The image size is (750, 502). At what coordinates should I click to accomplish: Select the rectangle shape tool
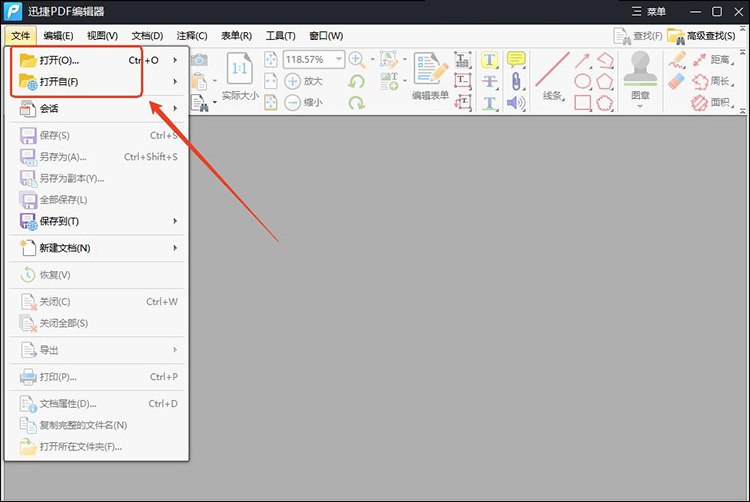[582, 102]
